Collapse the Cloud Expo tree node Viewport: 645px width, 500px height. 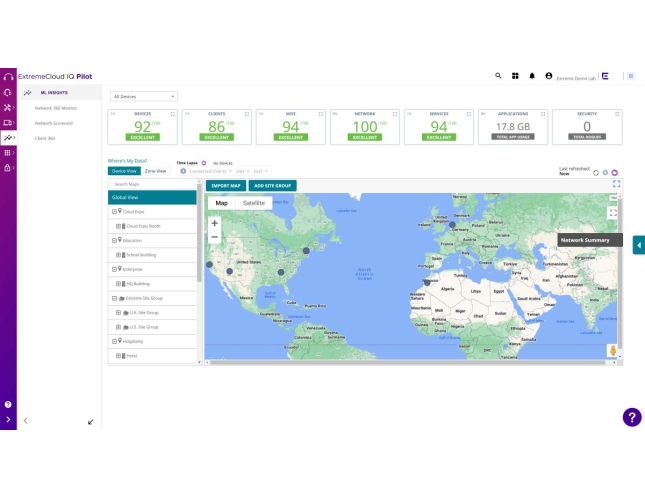[x=113, y=212]
